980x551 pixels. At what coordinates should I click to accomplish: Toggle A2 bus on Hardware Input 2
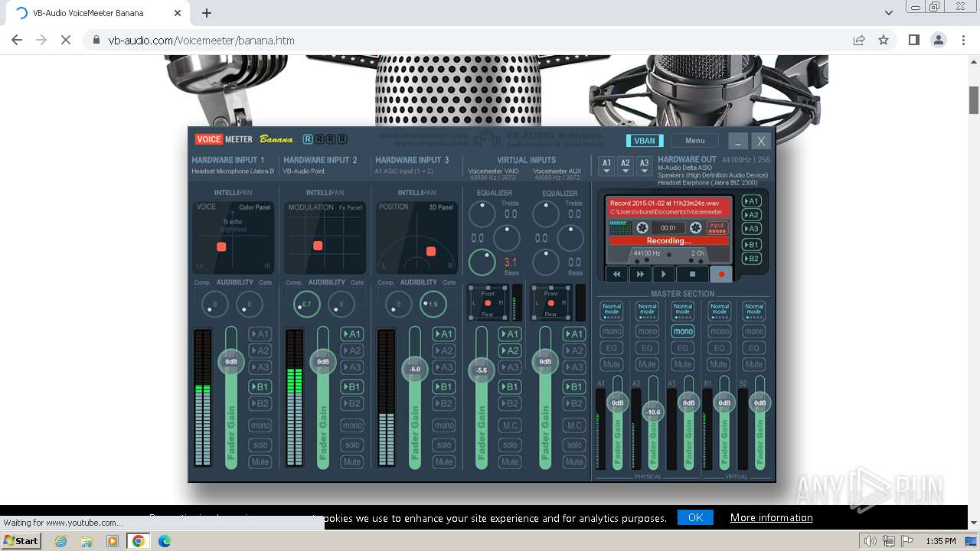coord(352,350)
